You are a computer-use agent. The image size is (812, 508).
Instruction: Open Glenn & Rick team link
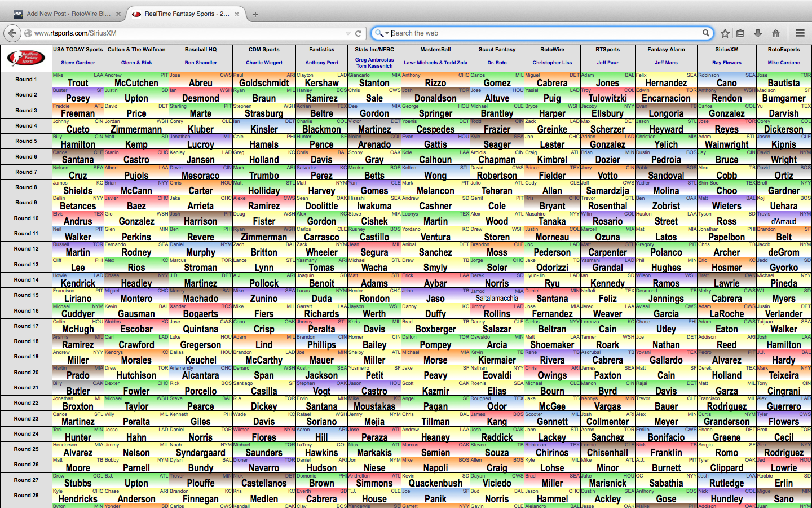click(x=136, y=63)
